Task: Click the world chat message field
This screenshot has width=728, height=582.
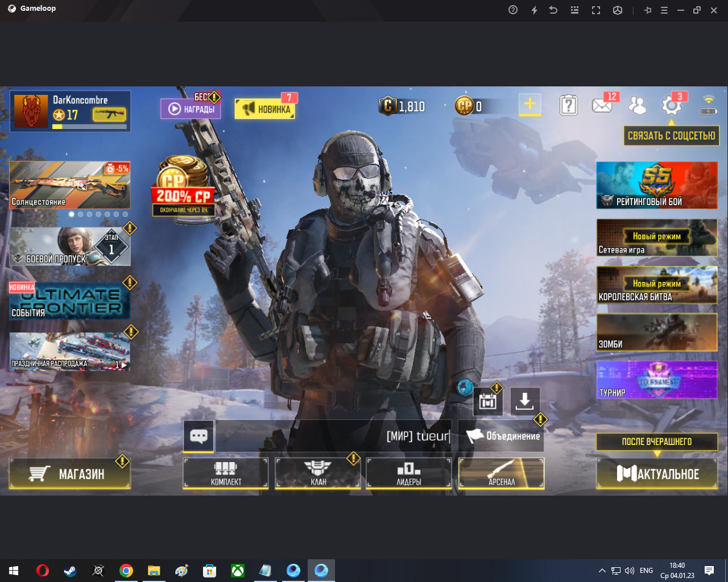Action: pos(333,436)
